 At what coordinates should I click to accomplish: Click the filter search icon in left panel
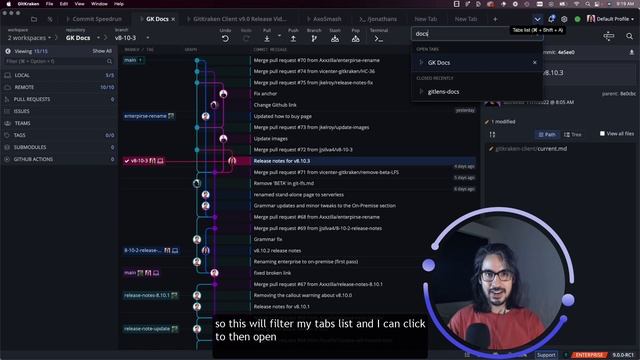pyautogui.click(x=109, y=61)
